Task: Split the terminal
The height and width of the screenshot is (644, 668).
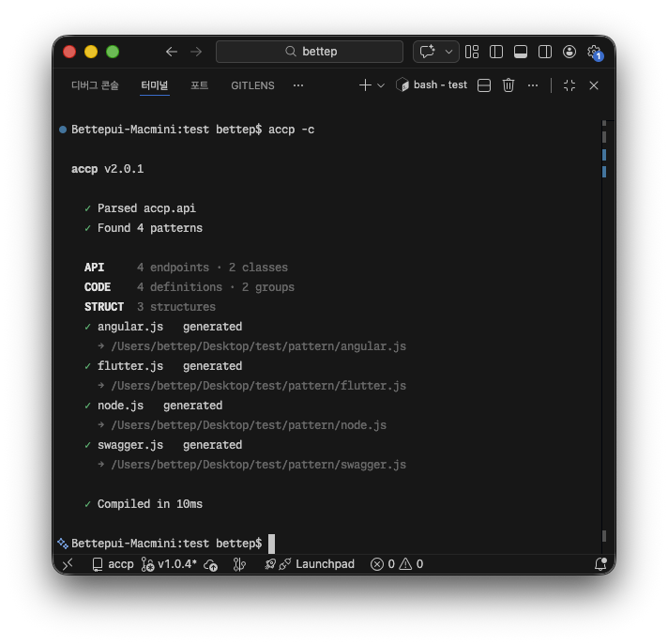Action: (484, 85)
